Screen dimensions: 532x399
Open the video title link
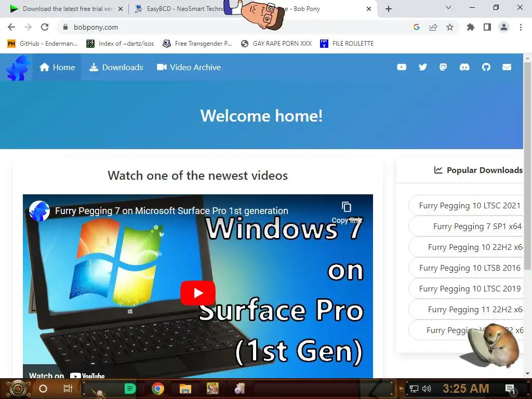pyautogui.click(x=171, y=211)
